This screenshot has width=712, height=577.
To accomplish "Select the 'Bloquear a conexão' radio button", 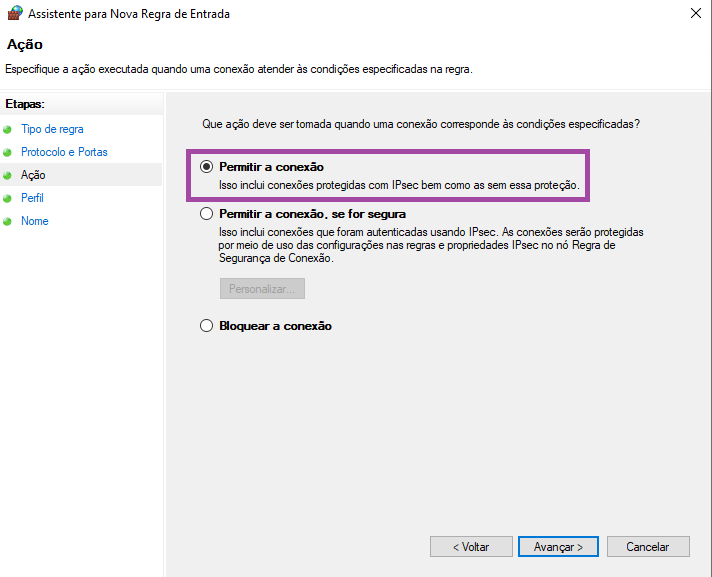I will [x=207, y=325].
